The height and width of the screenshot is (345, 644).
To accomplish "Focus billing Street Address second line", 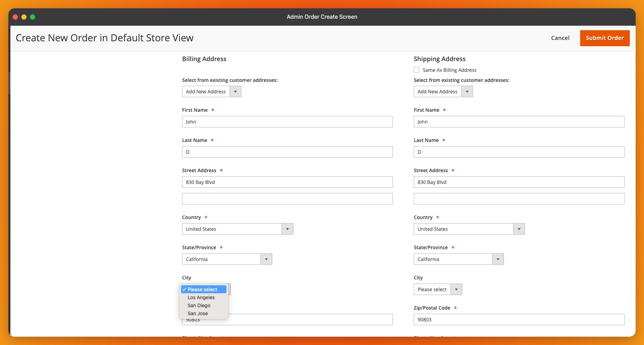I will coord(287,199).
